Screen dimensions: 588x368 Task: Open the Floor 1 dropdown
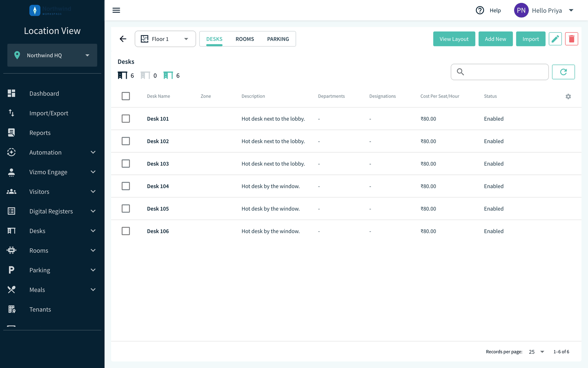(x=165, y=39)
